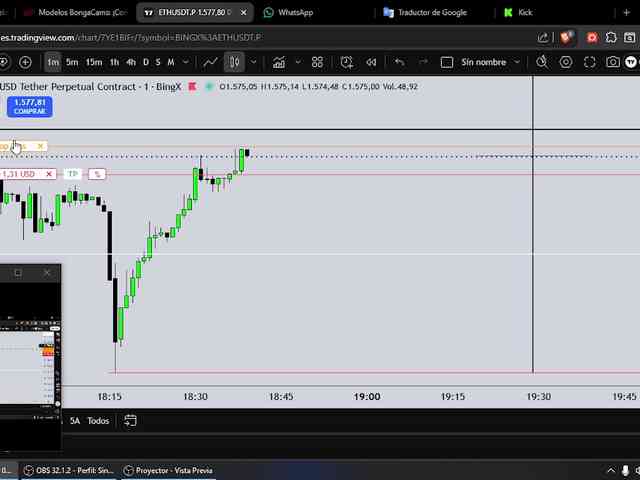Open the quick search icon
Screen dimensions: 640x480
(x=542, y=62)
